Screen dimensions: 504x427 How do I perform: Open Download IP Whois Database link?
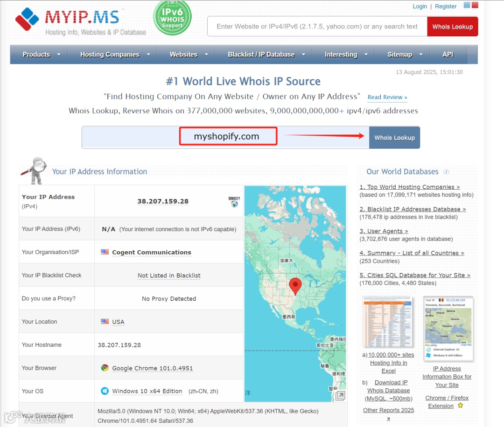coord(389,390)
